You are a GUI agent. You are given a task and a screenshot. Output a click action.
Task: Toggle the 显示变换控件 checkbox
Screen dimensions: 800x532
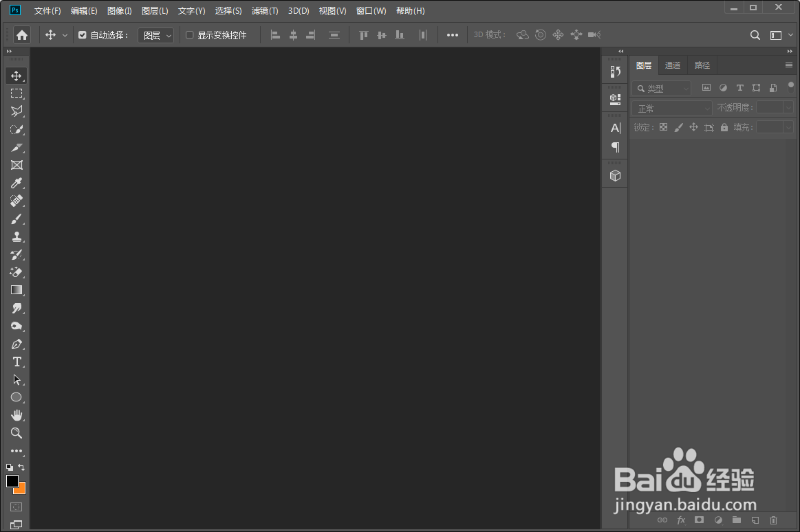[x=189, y=35]
